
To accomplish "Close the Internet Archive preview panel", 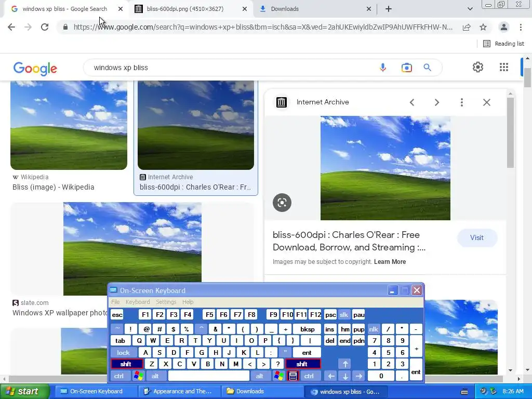I will pyautogui.click(x=486, y=102).
